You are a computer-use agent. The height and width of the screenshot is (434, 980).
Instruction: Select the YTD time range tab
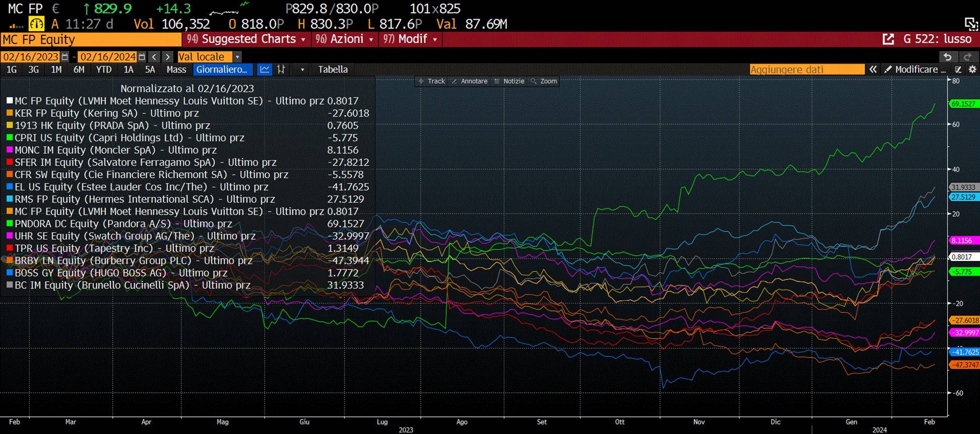pos(104,70)
